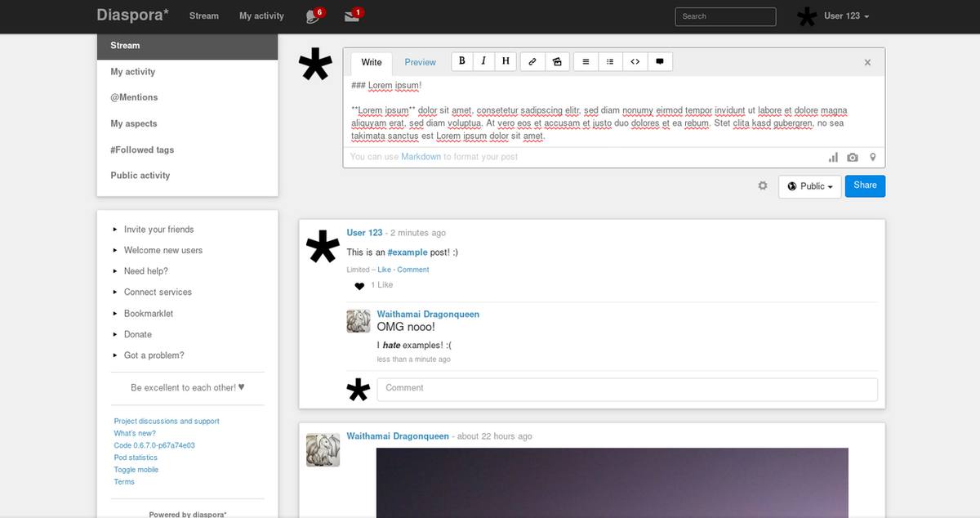Image resolution: width=980 pixels, height=518 pixels.
Task: Insert a link using the link icon
Action: click(532, 61)
